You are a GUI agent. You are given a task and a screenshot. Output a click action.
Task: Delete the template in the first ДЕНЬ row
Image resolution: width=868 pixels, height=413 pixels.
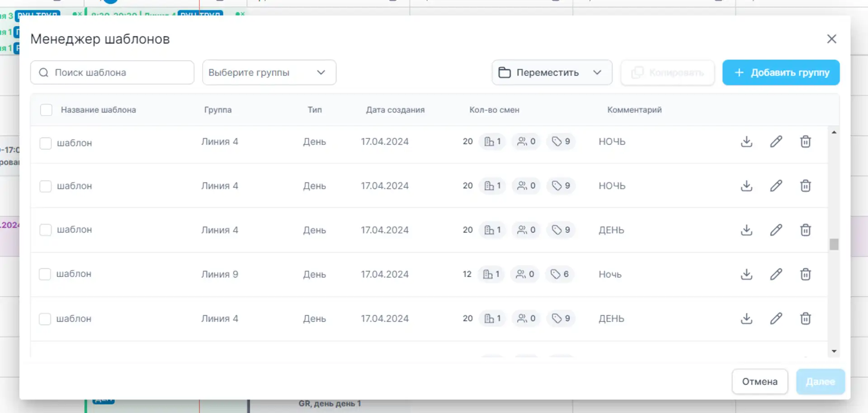coord(806,230)
